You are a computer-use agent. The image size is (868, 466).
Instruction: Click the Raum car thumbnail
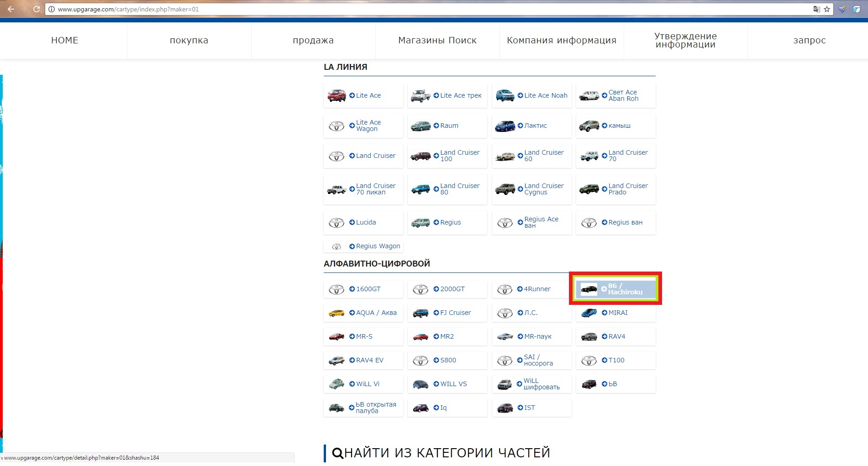tap(421, 126)
